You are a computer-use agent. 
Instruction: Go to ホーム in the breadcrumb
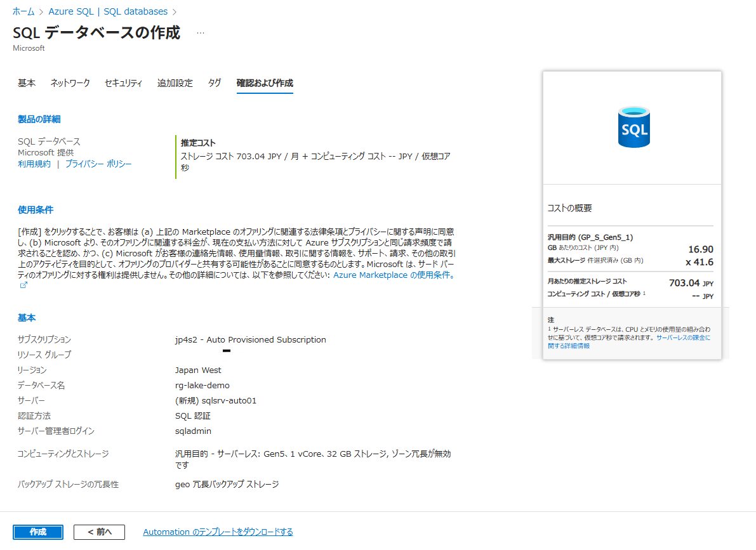click(24, 11)
